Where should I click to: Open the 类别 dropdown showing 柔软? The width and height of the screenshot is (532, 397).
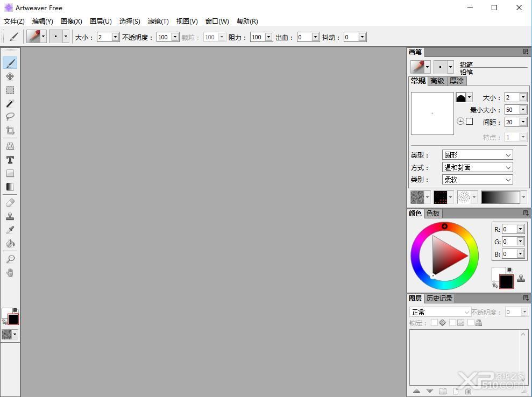pos(477,180)
